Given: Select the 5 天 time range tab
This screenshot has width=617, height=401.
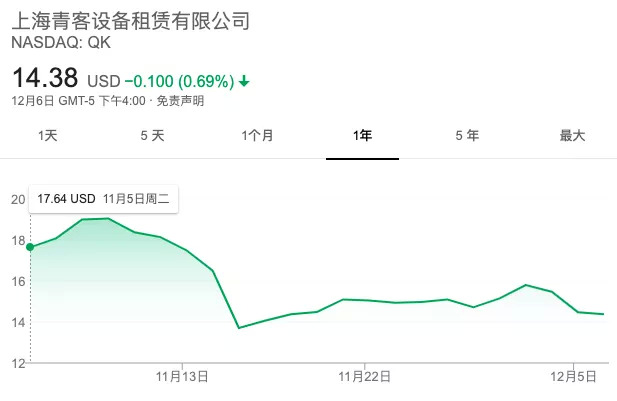Looking at the screenshot, I should [152, 136].
